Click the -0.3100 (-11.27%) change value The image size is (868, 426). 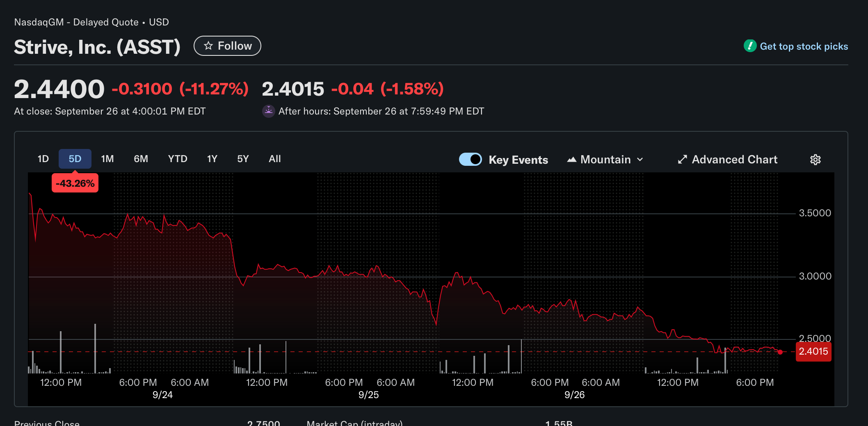point(180,89)
